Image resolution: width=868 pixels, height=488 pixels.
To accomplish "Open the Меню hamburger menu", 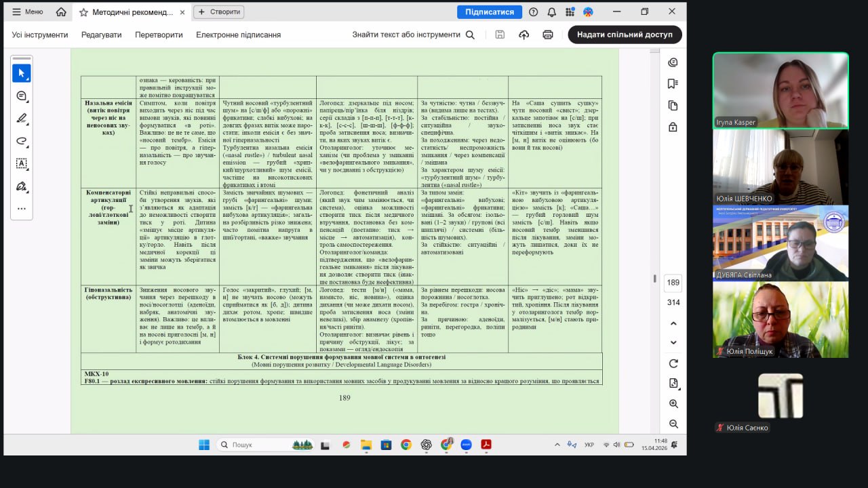I will [27, 12].
